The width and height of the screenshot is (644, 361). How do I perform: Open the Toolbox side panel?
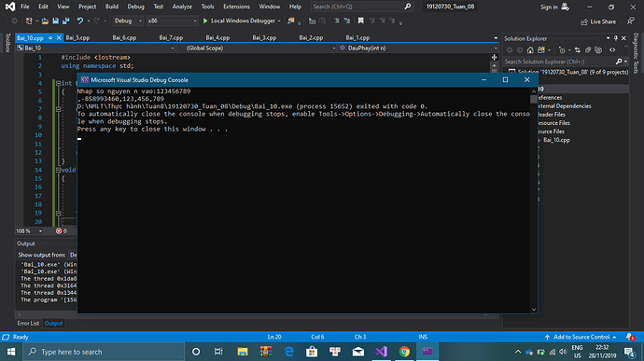(x=7, y=44)
